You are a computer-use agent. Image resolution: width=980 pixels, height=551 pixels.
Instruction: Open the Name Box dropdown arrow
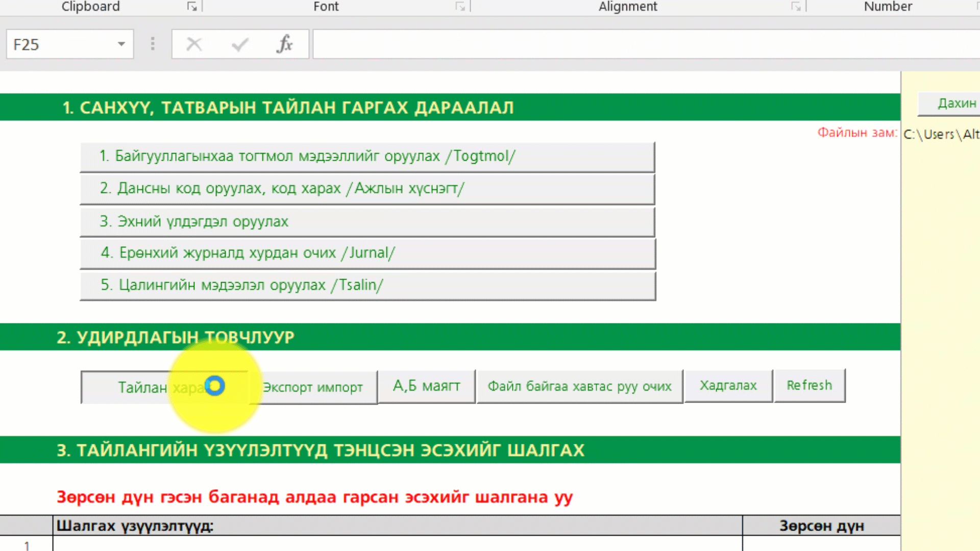(x=121, y=44)
